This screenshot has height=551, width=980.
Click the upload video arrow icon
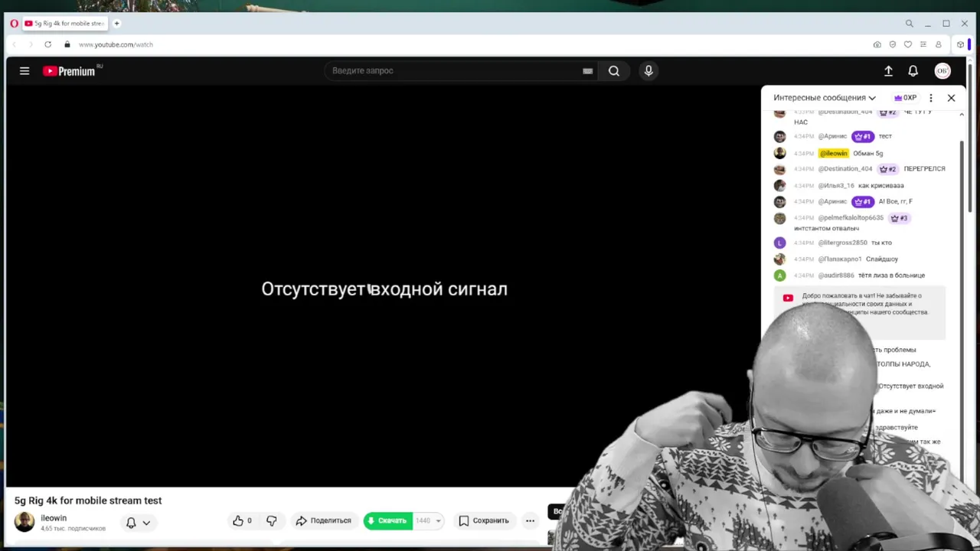tap(888, 71)
